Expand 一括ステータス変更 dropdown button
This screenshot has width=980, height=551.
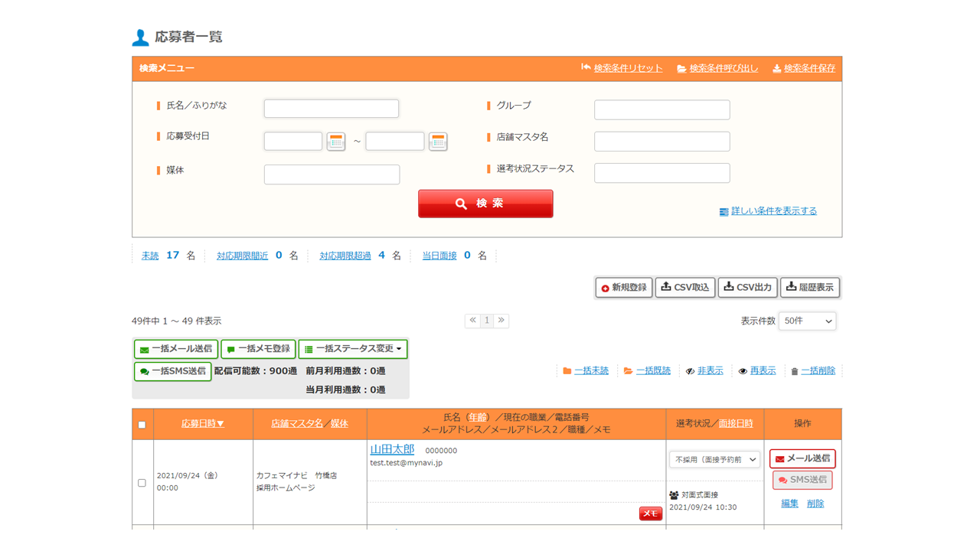coord(353,349)
